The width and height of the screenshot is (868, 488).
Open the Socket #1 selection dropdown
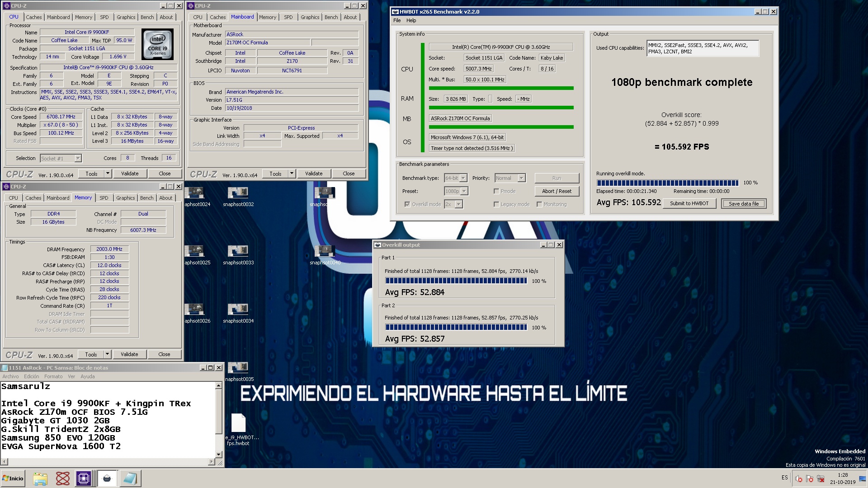coord(61,159)
